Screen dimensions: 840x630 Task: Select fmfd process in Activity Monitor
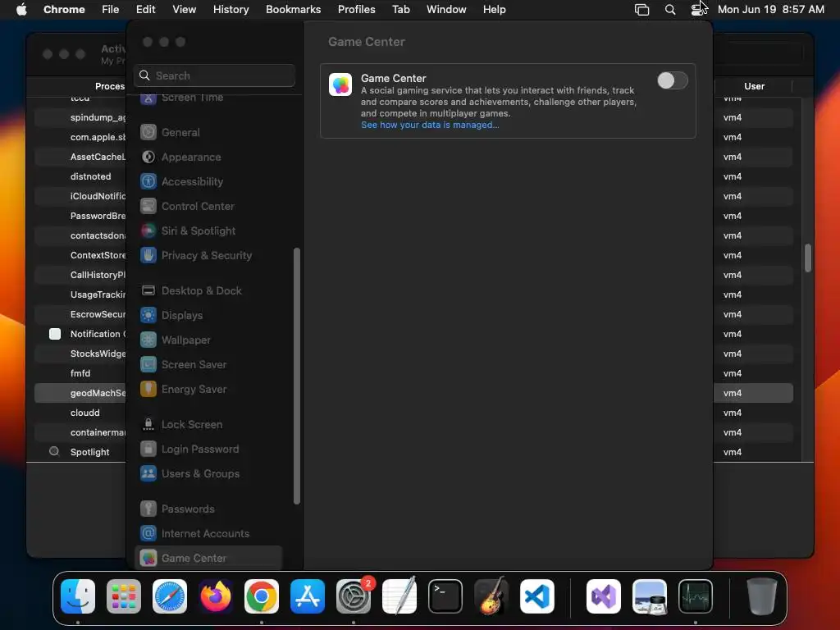tap(80, 373)
